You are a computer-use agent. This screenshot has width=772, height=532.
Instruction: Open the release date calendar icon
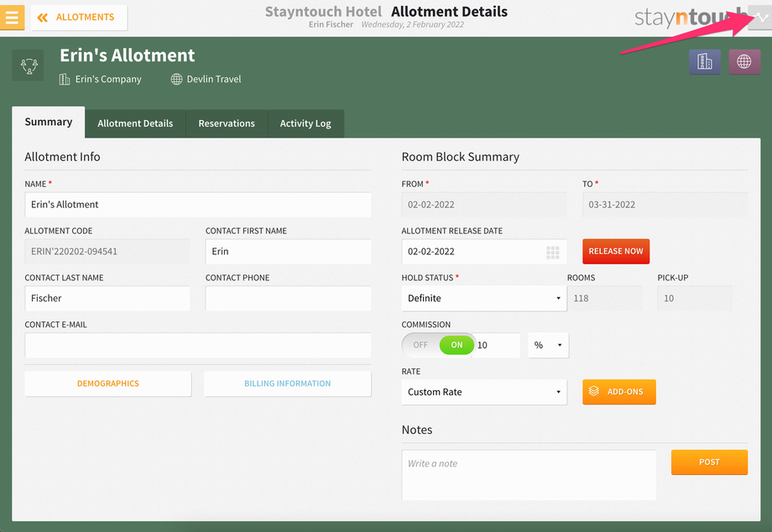tap(552, 253)
